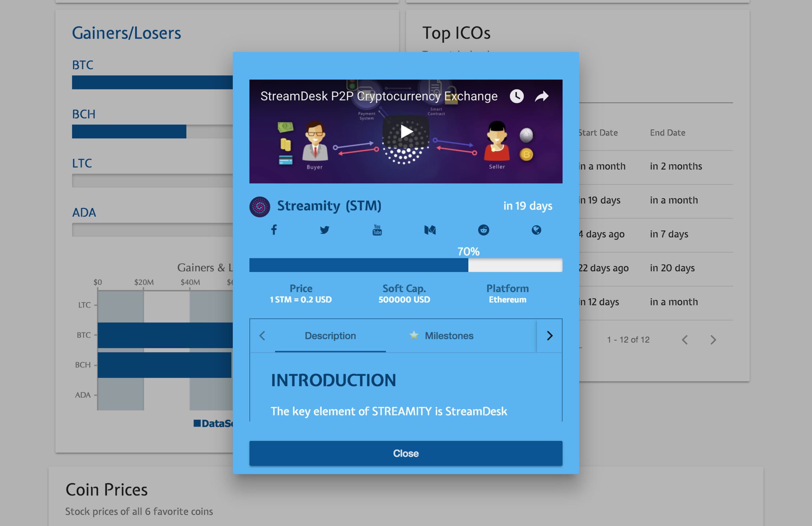Image resolution: width=812 pixels, height=526 pixels.
Task: Select the Description tab
Action: point(330,336)
